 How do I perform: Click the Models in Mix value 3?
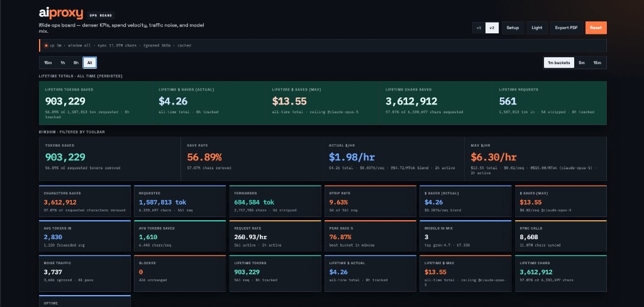pyautogui.click(x=426, y=237)
